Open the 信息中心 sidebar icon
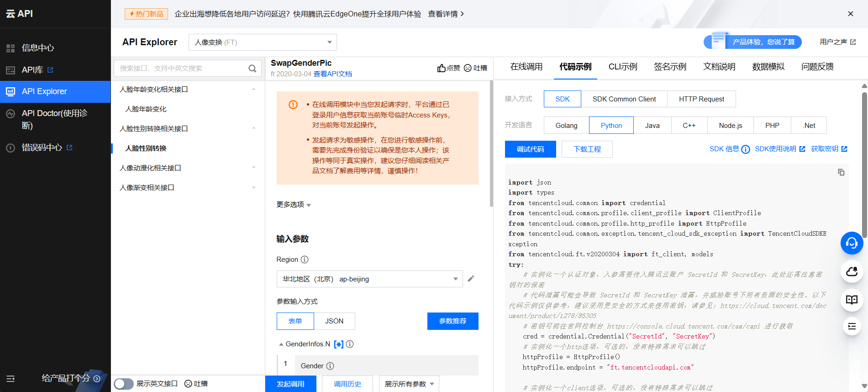The height and width of the screenshot is (392, 868). [x=11, y=48]
